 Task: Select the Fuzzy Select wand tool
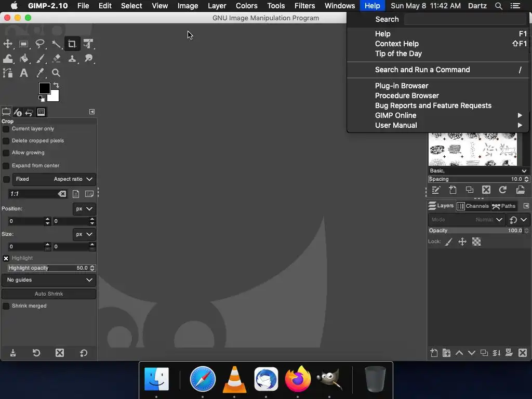tap(56, 44)
